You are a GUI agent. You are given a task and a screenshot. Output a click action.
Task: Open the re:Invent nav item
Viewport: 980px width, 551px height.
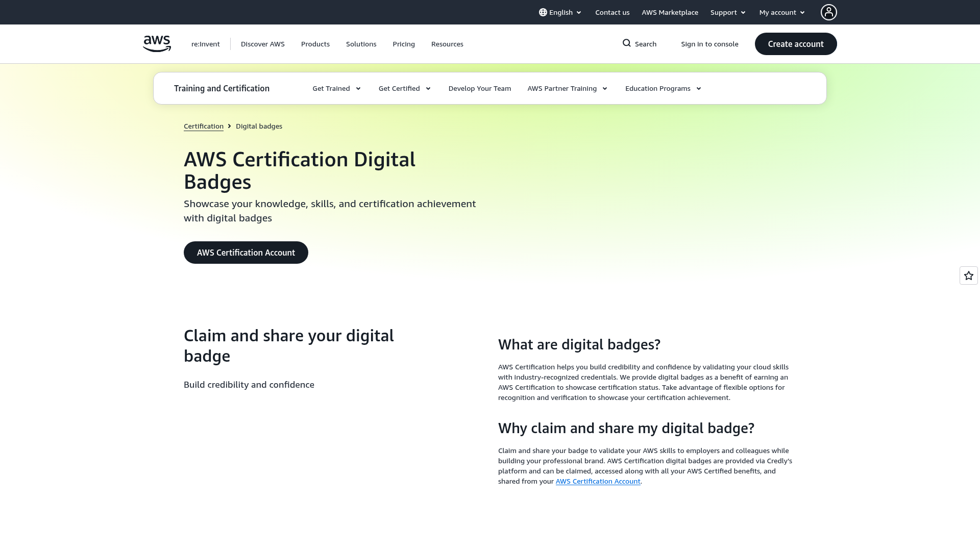click(206, 44)
